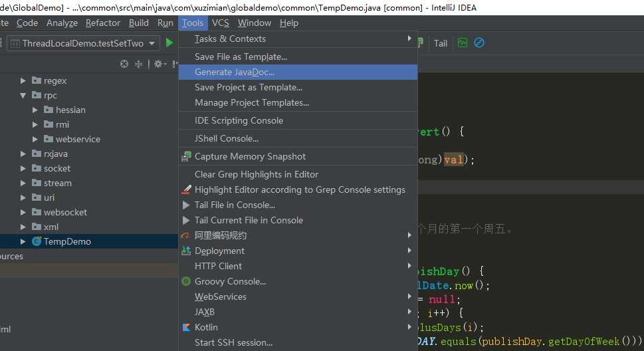This screenshot has height=351, width=644.
Task: Click the Kotlin logo icon
Action: click(186, 327)
